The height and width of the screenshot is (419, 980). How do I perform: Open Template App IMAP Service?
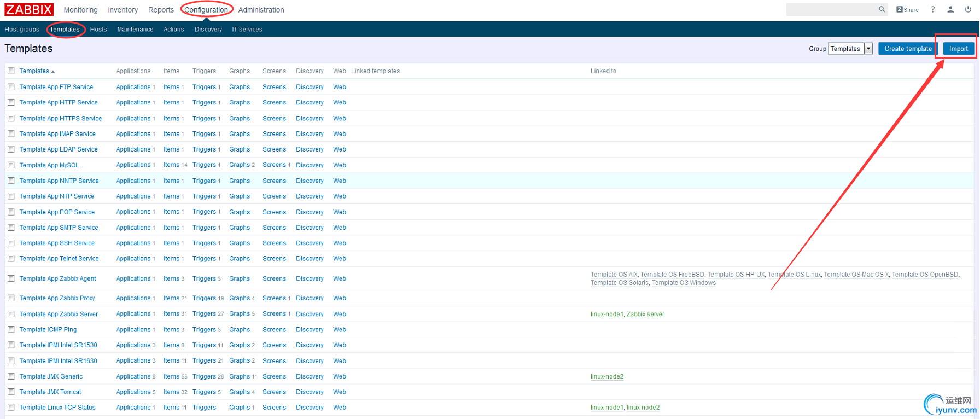click(x=57, y=134)
